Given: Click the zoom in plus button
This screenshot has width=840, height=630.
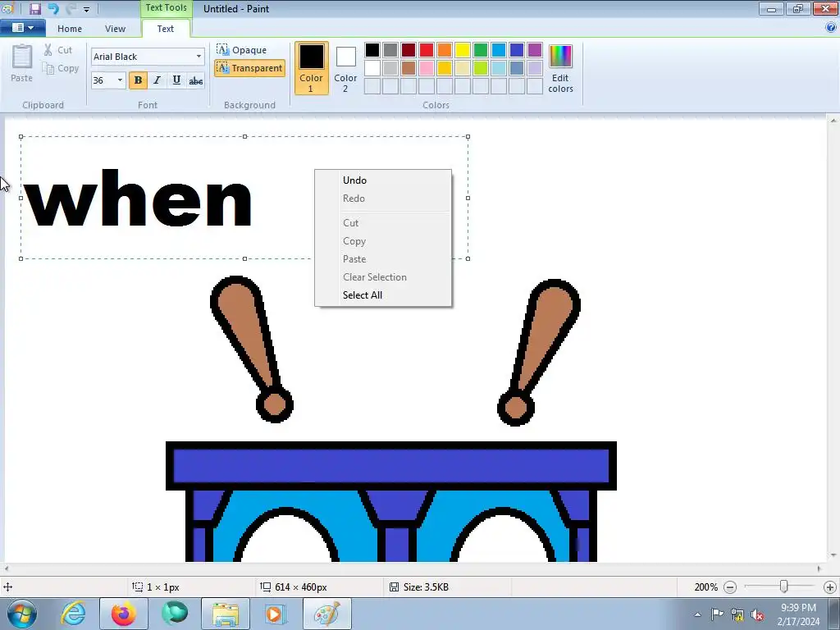Looking at the screenshot, I should [830, 587].
